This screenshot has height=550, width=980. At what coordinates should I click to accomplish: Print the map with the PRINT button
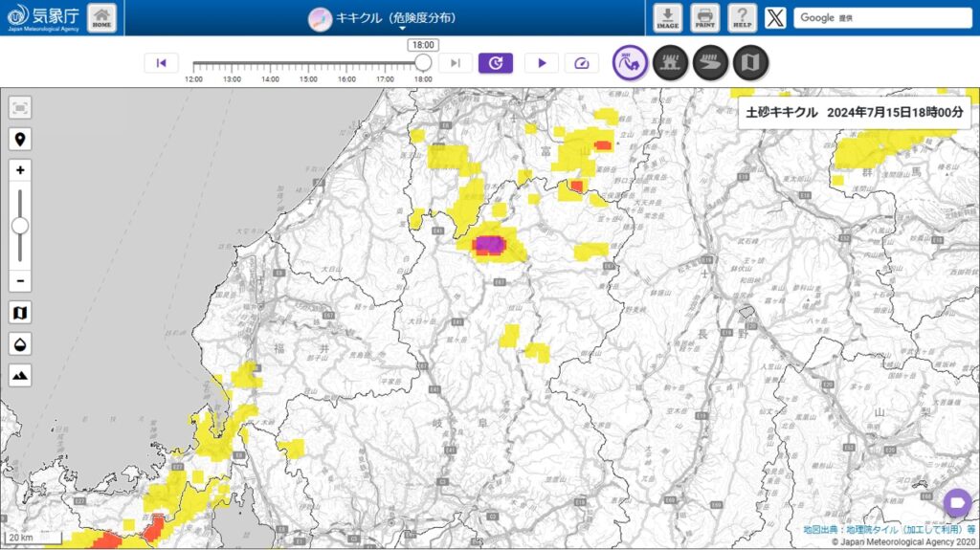click(705, 17)
